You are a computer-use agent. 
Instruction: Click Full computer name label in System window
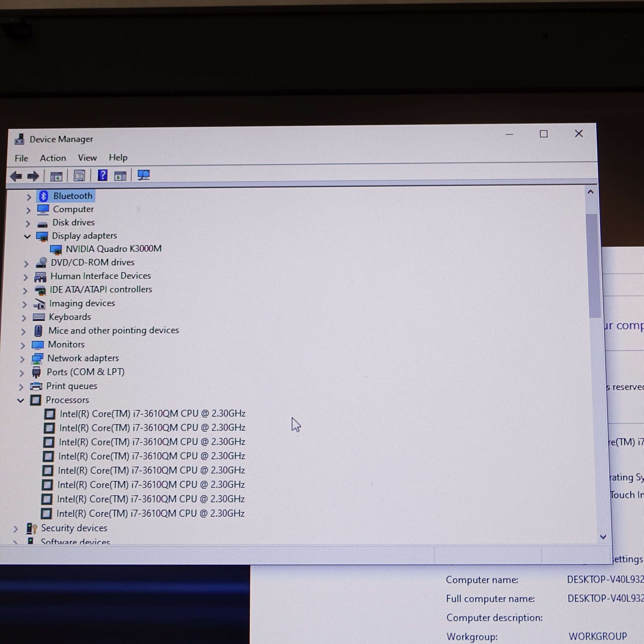coord(490,599)
